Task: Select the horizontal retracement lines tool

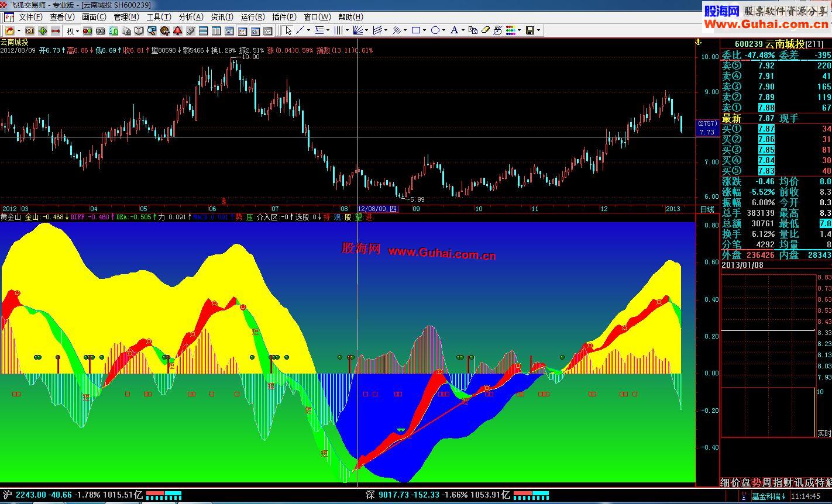Action: tap(319, 30)
